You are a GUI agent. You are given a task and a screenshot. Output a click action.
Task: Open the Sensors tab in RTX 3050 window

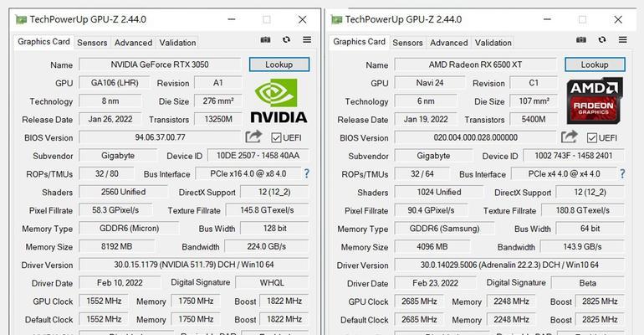pos(92,43)
